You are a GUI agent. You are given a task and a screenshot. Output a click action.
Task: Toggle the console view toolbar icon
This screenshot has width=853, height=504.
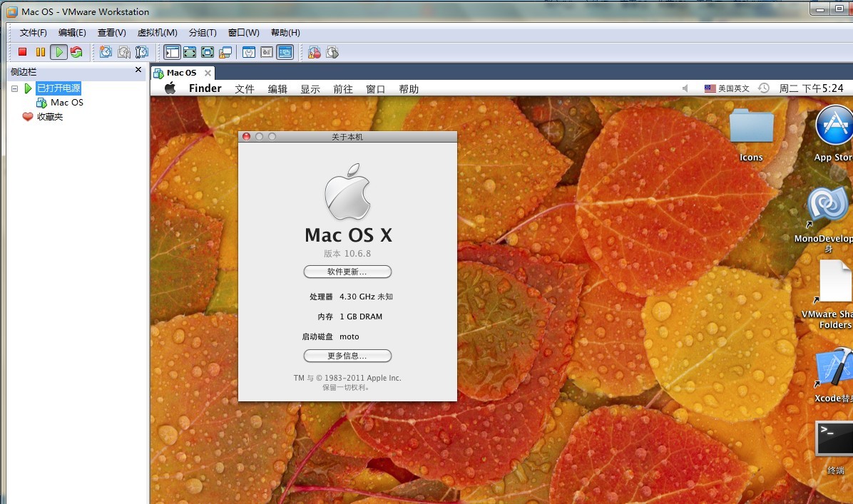click(285, 52)
